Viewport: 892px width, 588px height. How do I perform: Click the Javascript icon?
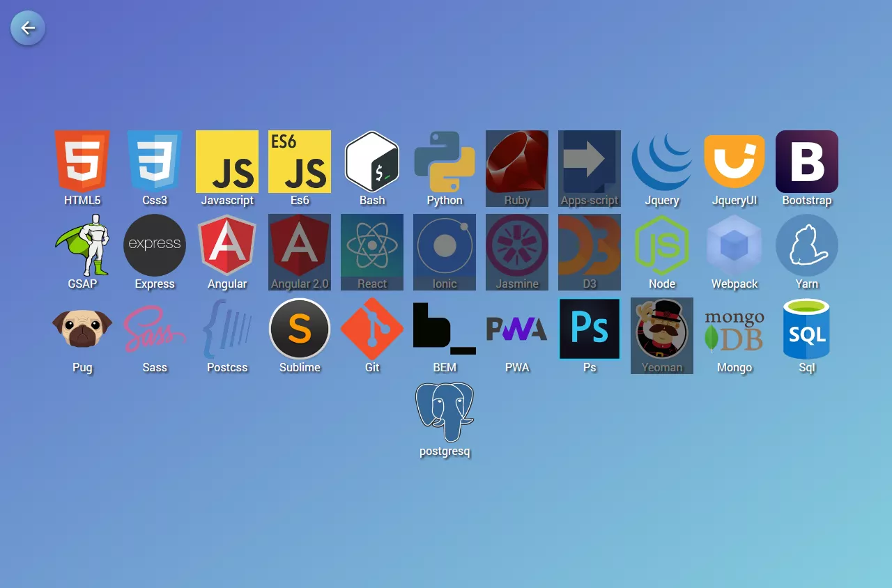[227, 162]
